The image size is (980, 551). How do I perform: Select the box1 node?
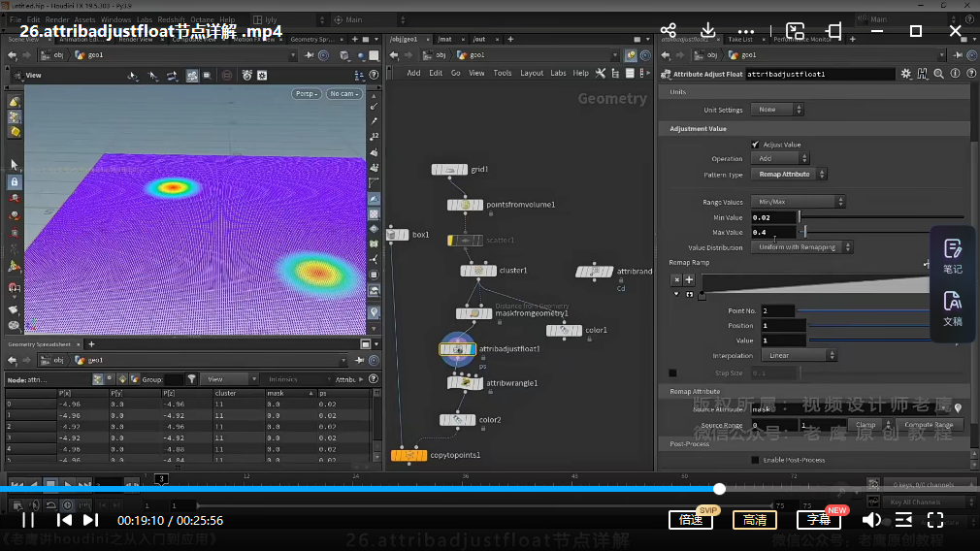398,235
